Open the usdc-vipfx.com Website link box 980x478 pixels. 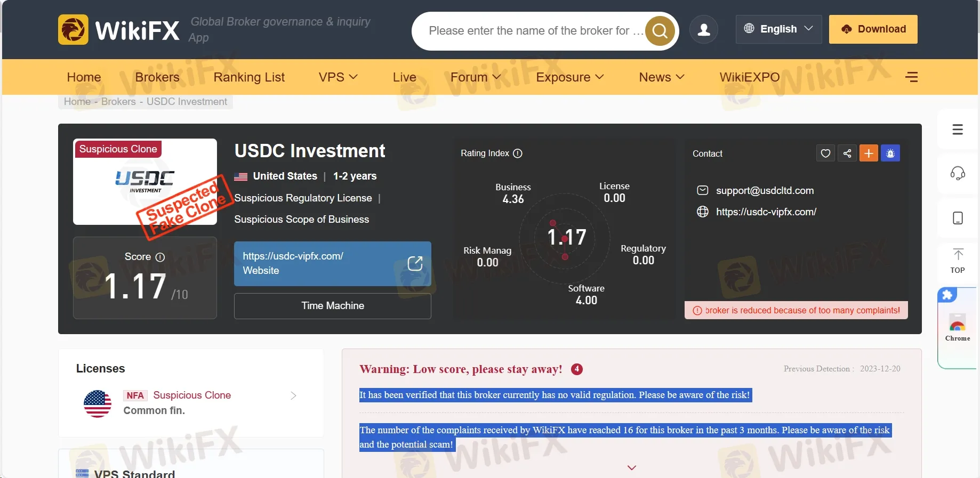[333, 263]
